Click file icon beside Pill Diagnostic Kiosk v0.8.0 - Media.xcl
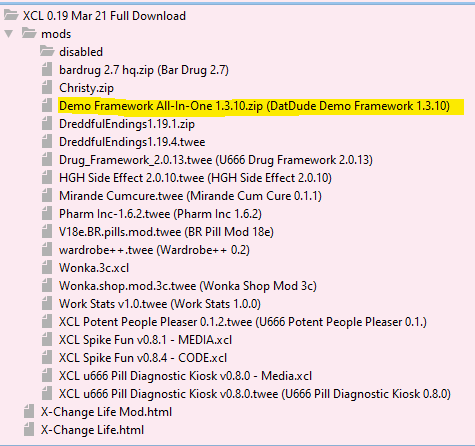 [x=47, y=376]
